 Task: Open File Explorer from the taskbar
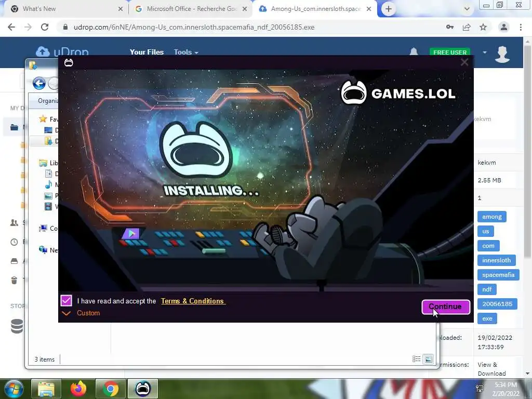pyautogui.click(x=46, y=389)
